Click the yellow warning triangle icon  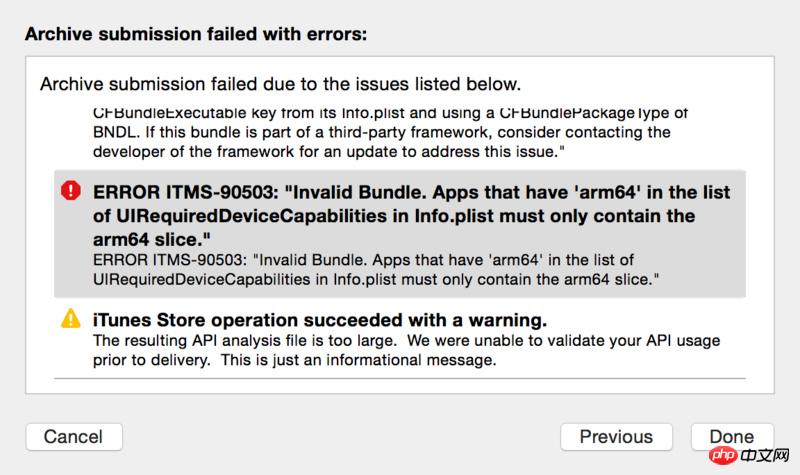tap(70, 319)
